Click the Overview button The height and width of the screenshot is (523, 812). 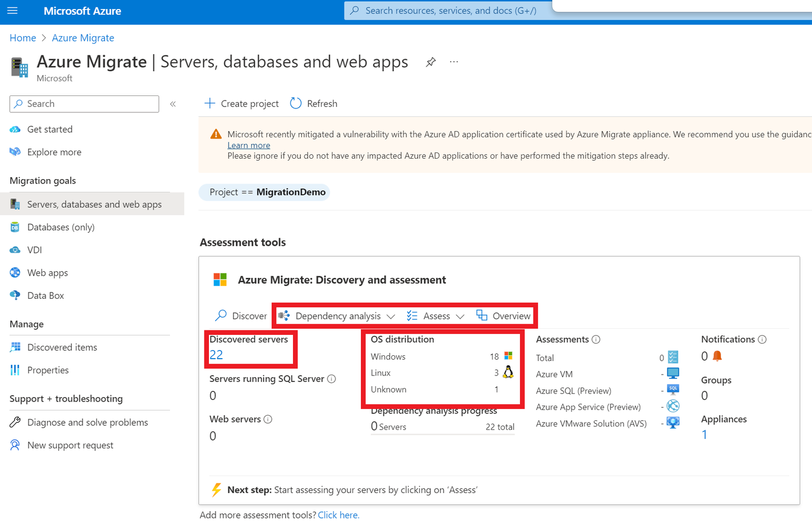pyautogui.click(x=503, y=316)
